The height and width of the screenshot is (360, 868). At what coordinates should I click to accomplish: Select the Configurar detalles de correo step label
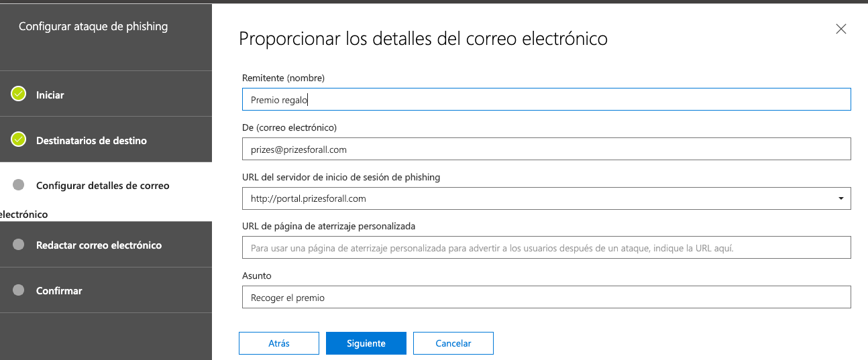(x=103, y=186)
